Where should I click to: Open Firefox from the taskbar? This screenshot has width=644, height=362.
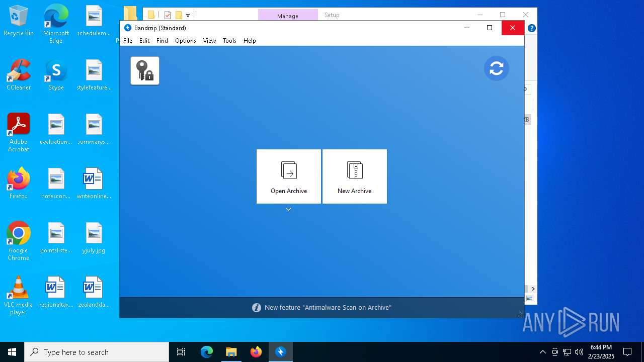click(x=256, y=352)
